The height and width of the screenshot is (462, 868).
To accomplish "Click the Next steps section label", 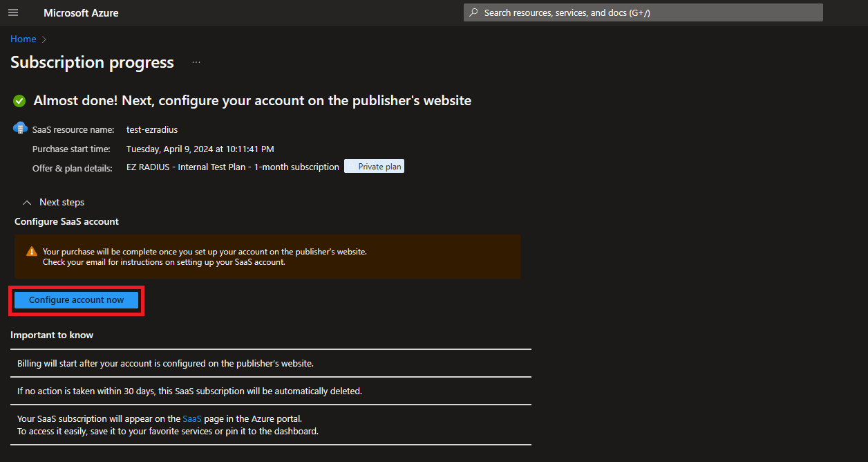I will click(62, 203).
